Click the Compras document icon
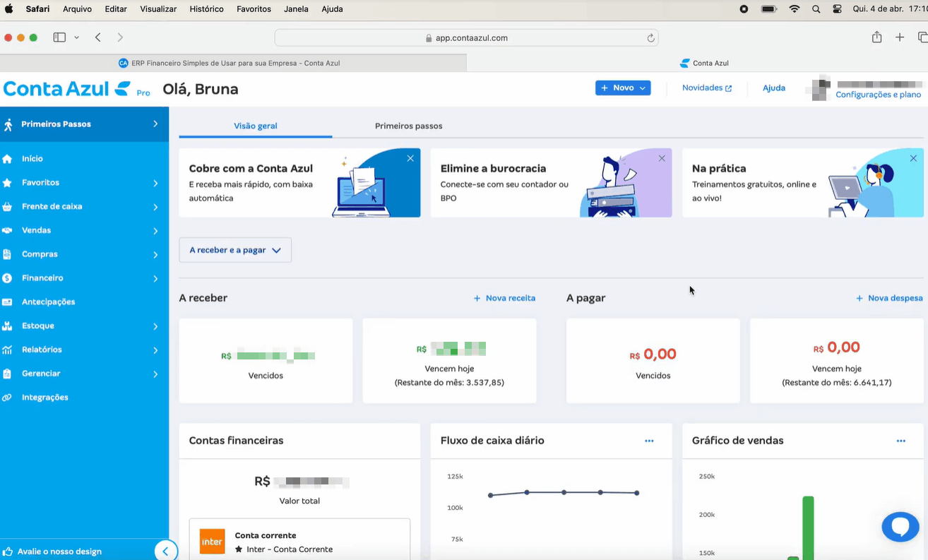Screen dimensions: 928x560 point(7,254)
